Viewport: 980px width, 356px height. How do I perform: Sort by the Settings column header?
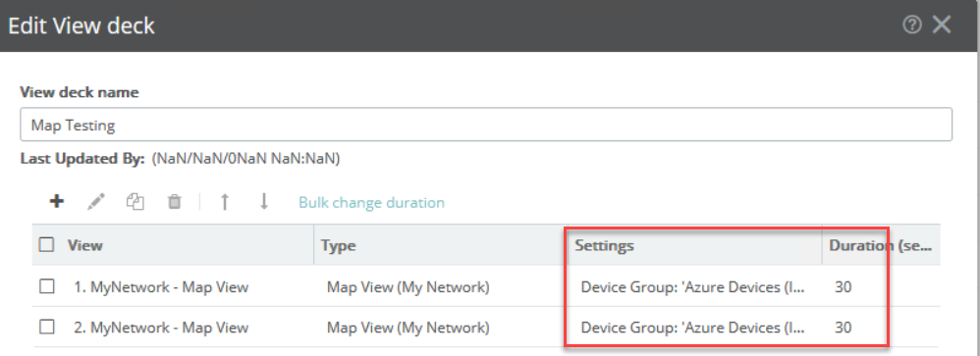(604, 245)
